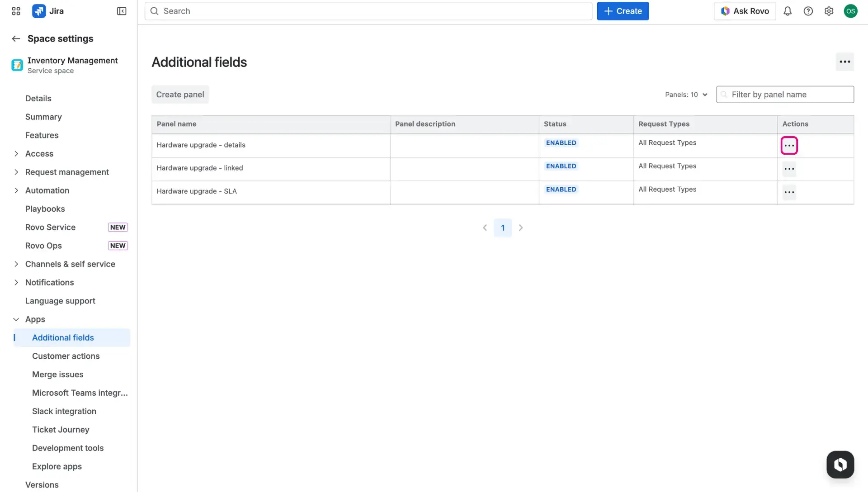
Task: Open notifications bell icon
Action: pyautogui.click(x=788, y=11)
